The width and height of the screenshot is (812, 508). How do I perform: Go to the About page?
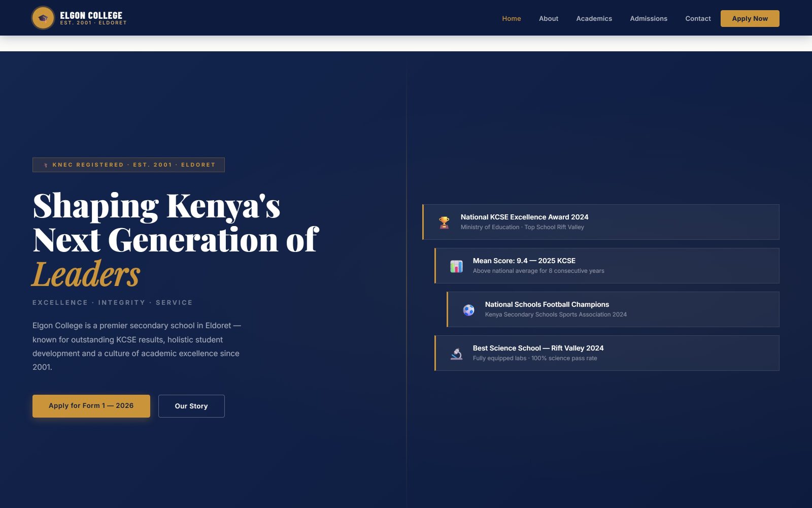(x=549, y=18)
